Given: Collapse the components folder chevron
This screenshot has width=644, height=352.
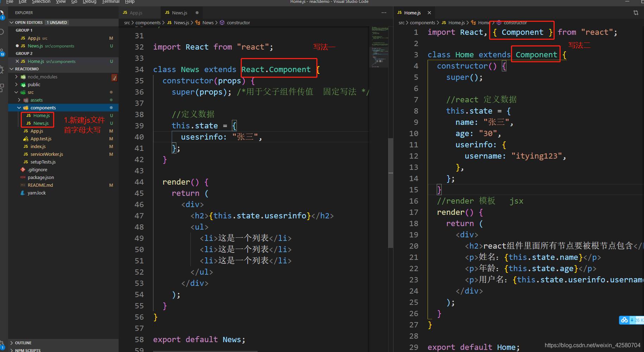Looking at the screenshot, I should point(19,108).
